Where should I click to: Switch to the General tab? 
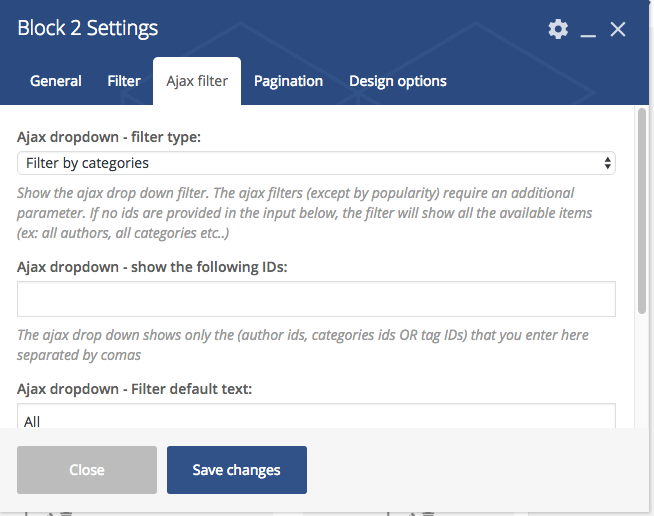56,81
